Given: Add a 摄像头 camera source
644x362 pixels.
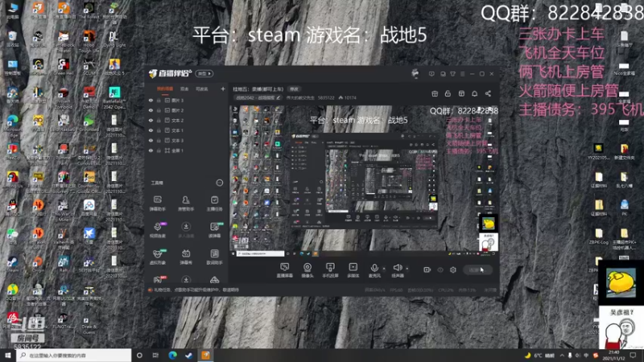Looking at the screenshot, I should [308, 270].
